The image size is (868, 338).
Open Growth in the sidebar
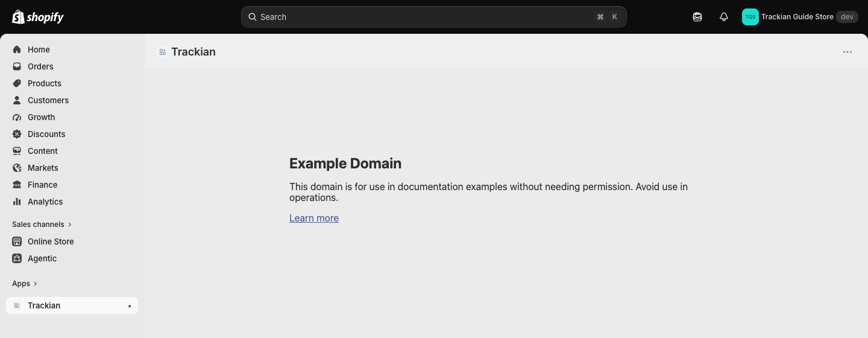(x=72, y=117)
